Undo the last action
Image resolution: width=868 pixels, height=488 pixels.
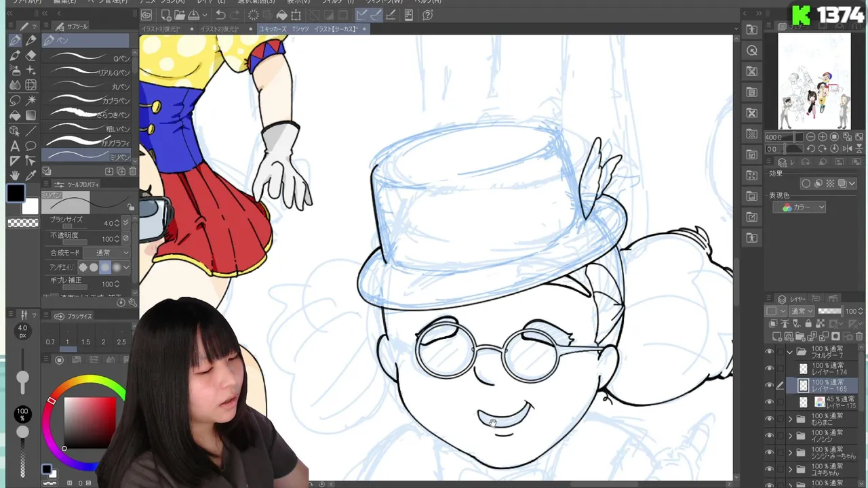pos(221,15)
